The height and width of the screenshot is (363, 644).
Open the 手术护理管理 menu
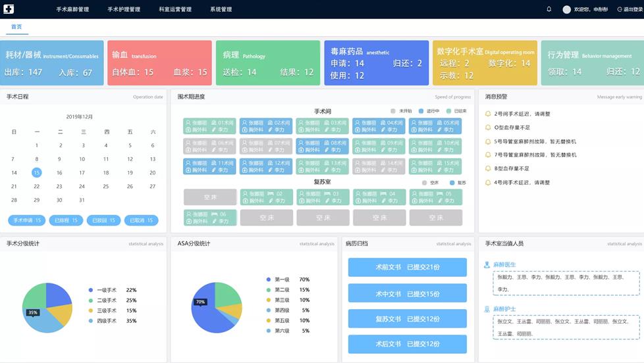point(124,9)
